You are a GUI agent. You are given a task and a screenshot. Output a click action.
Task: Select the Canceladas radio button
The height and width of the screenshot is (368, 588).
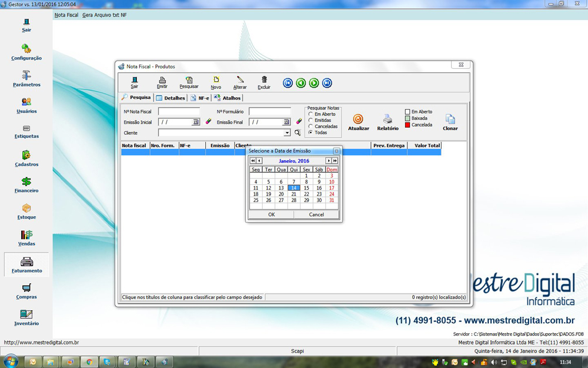coord(311,127)
